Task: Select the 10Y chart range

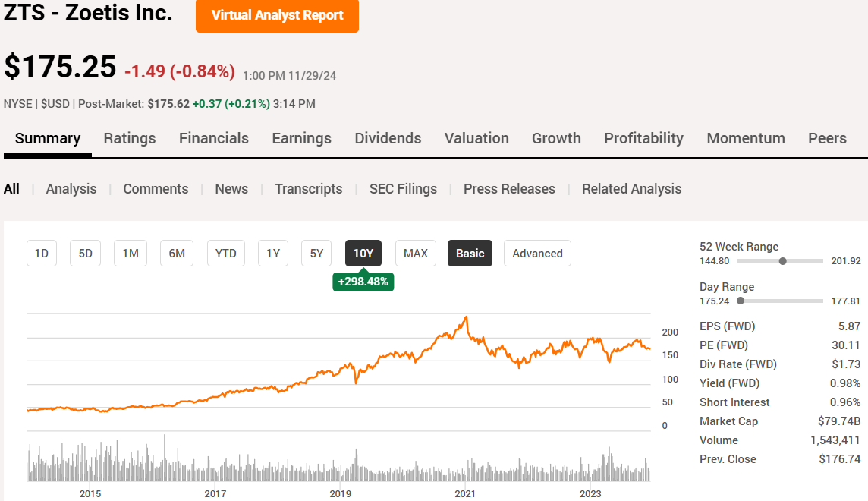Action: (363, 254)
